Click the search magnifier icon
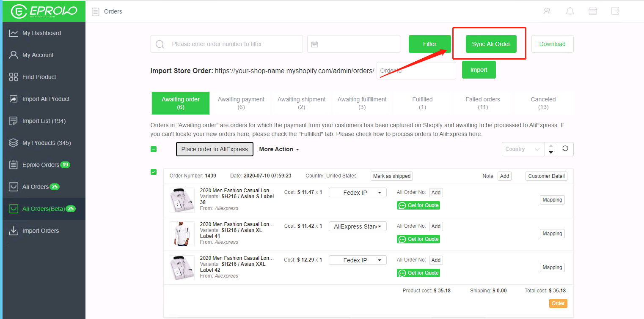The height and width of the screenshot is (319, 644). pyautogui.click(x=160, y=44)
